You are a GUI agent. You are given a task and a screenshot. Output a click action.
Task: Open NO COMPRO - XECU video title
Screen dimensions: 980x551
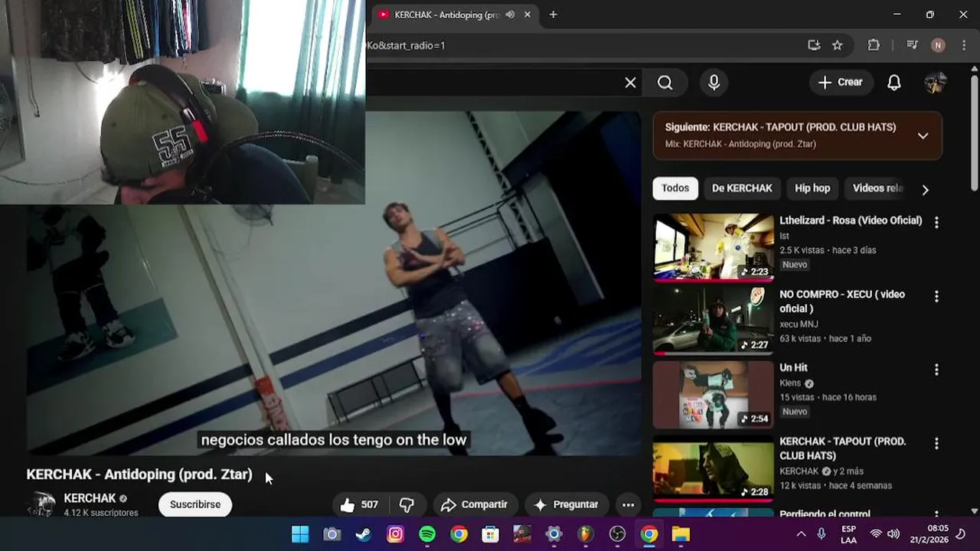pos(842,302)
